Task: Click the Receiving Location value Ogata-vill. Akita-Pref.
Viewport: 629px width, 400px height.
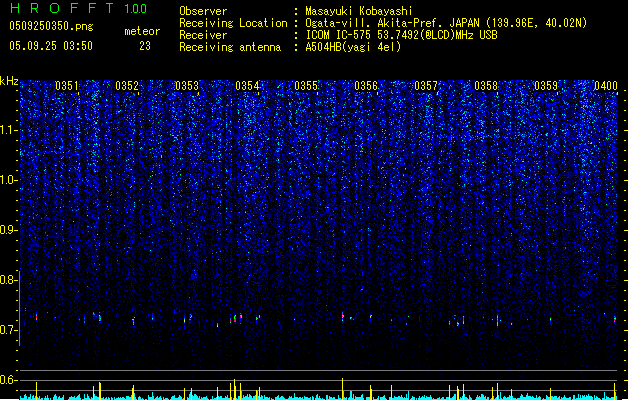Action: [446, 23]
